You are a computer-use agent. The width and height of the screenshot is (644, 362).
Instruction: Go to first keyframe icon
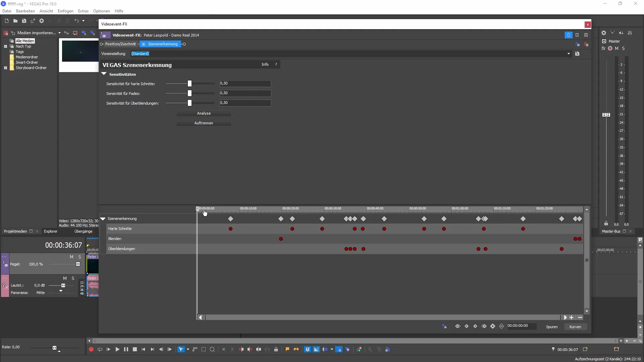point(458,326)
